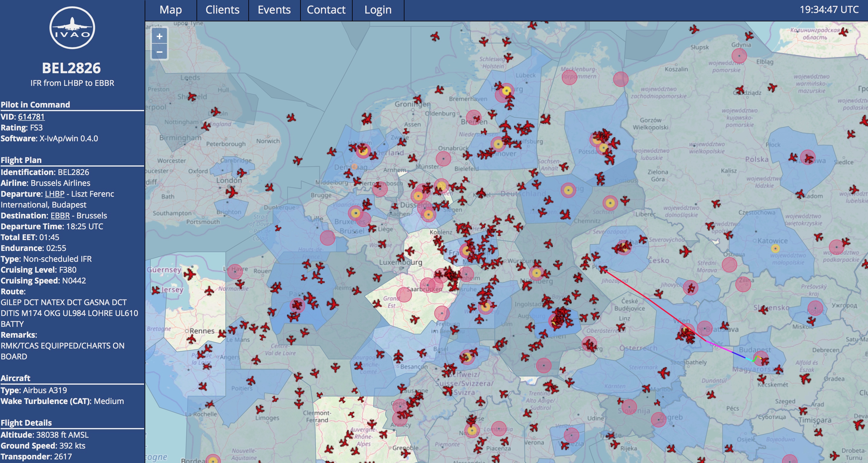Click 'Airline: Brussels Airlines' row

pos(46,183)
